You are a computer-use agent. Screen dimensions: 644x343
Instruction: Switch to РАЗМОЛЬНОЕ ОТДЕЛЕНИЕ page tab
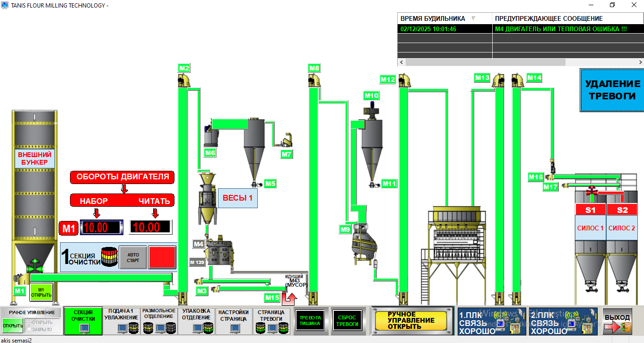(158, 321)
